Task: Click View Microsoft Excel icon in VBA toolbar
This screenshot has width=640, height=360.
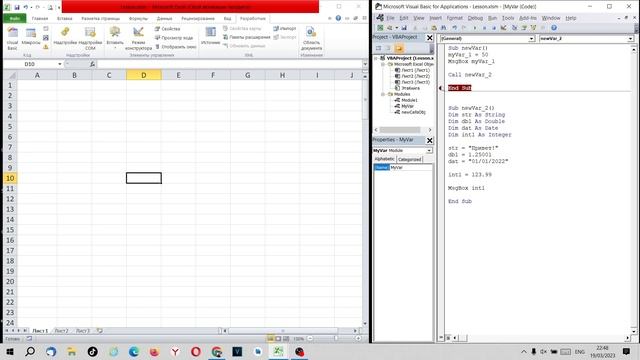Action: click(380, 28)
